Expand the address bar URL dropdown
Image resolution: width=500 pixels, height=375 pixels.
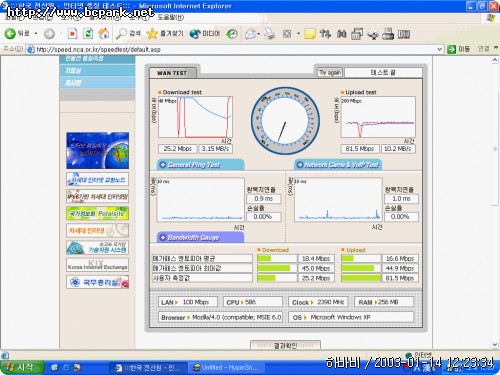[439, 49]
